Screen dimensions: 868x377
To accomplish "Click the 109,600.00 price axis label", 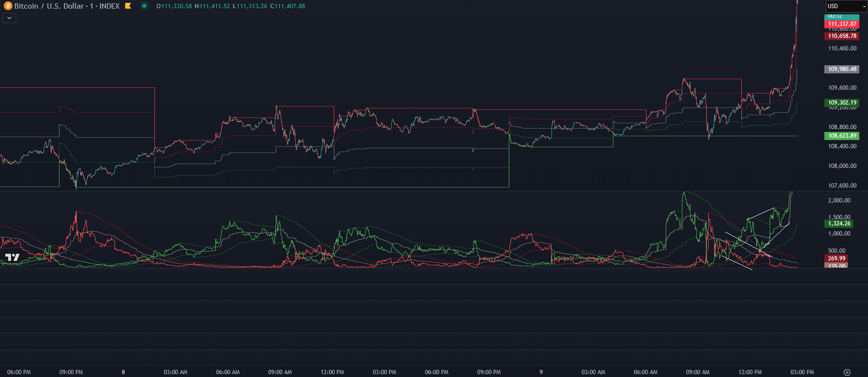I will coord(842,88).
